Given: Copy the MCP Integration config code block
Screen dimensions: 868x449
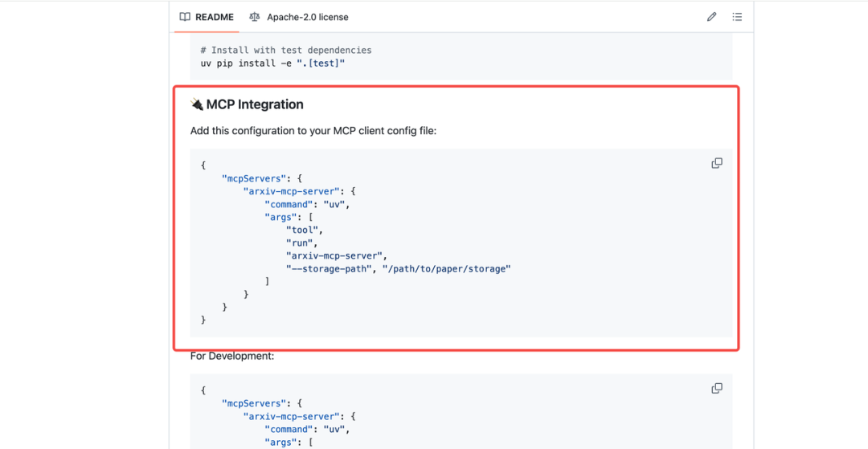Looking at the screenshot, I should tap(717, 163).
